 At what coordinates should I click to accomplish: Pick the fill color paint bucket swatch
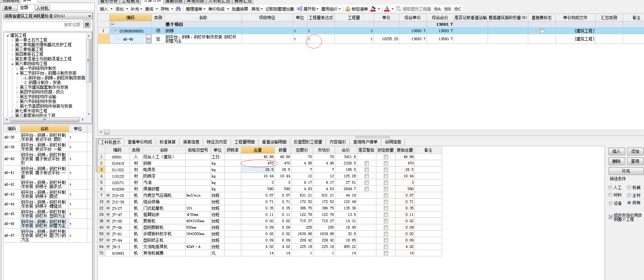pos(373,9)
